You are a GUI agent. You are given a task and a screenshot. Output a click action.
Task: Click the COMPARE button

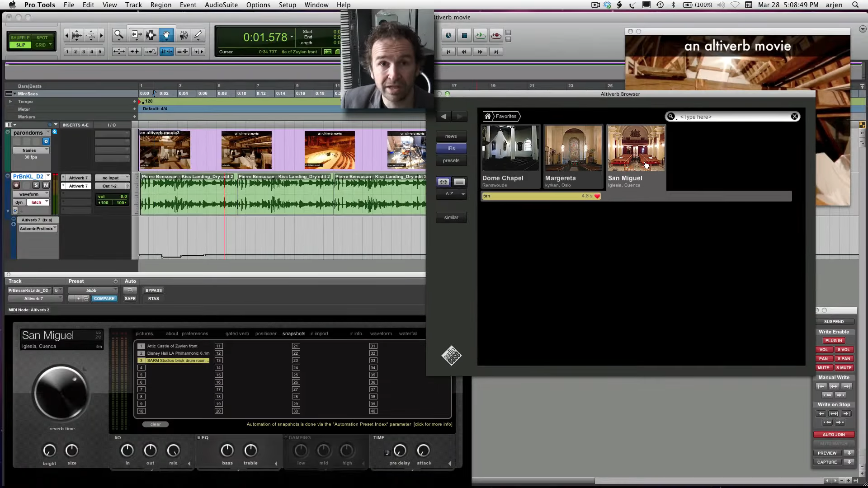[104, 299]
